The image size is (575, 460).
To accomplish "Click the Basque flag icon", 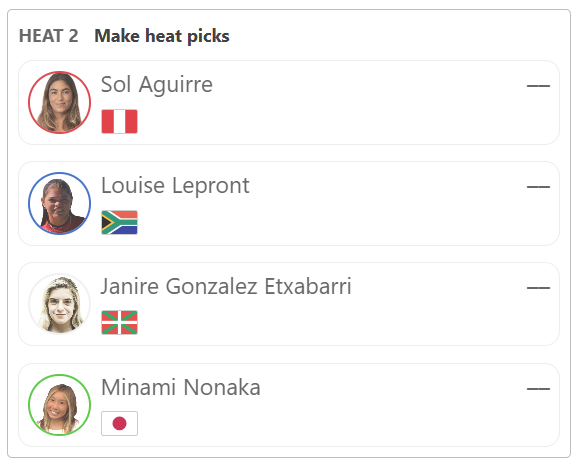I will (120, 322).
